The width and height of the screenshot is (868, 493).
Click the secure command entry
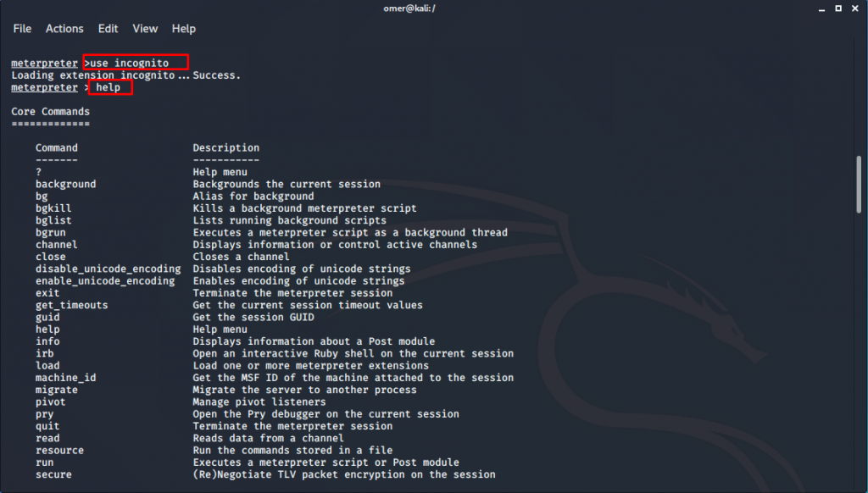click(x=53, y=474)
